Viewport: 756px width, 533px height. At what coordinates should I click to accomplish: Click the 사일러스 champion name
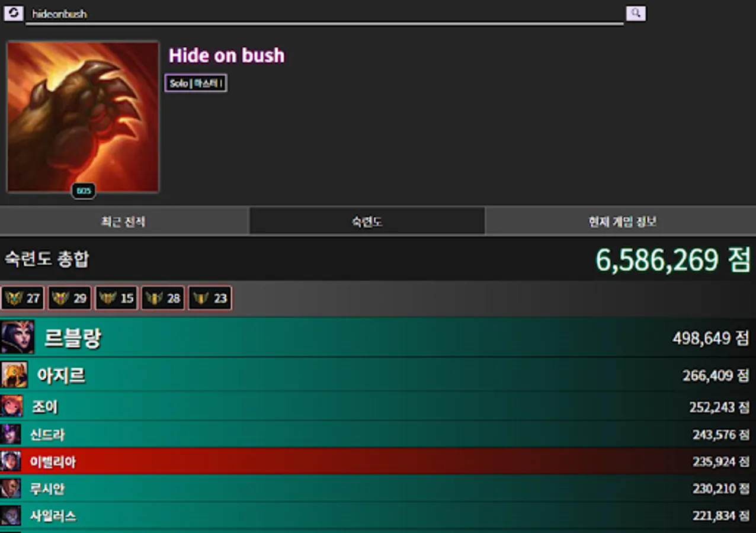(x=53, y=516)
